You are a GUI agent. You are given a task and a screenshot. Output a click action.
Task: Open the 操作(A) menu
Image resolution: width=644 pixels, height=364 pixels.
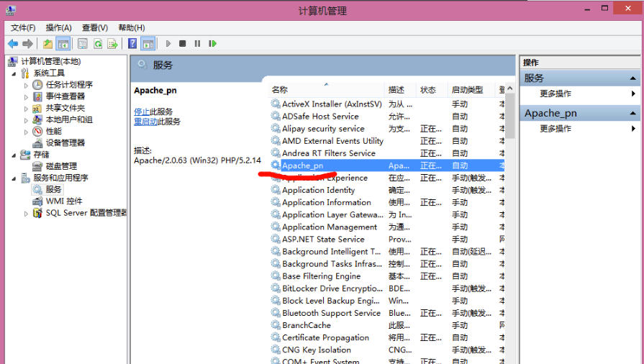pyautogui.click(x=59, y=27)
